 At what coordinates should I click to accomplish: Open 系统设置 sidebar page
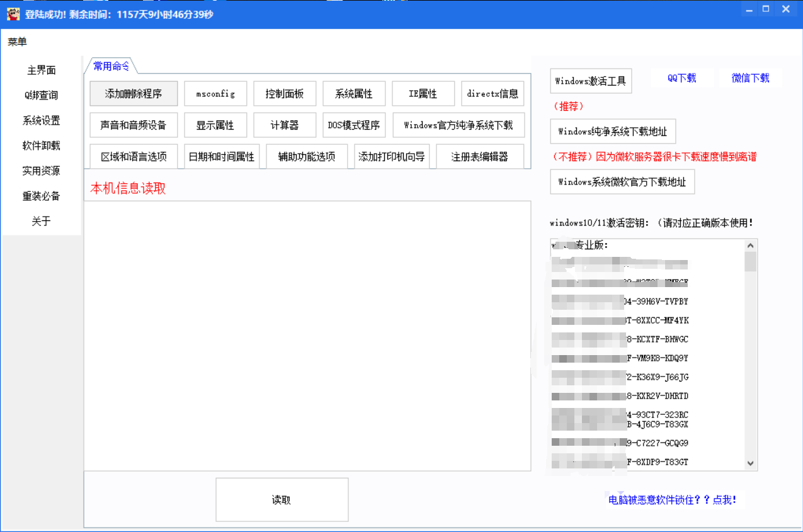tap(42, 120)
